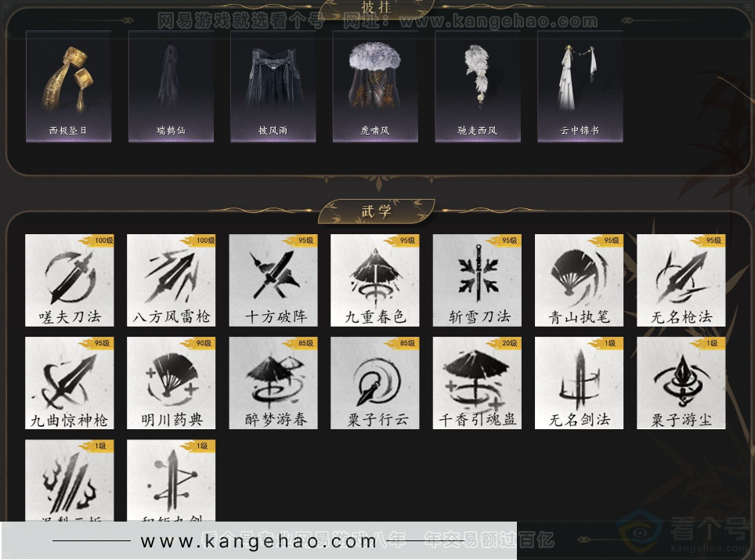Select the 驰走西风 cloak thumbnail
This screenshot has width=755, height=560.
click(477, 86)
